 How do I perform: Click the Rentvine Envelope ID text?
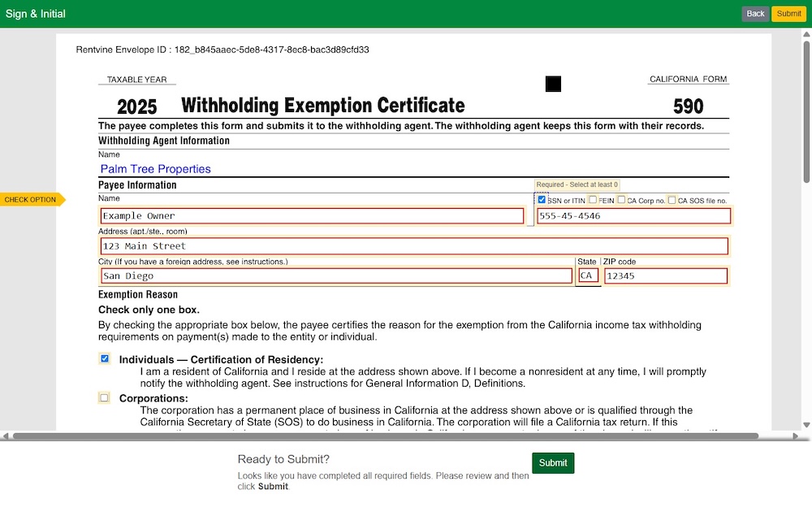coord(222,50)
